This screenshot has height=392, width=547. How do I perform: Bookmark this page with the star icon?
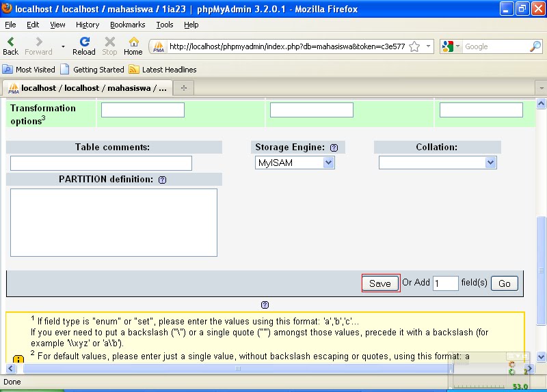(414, 46)
